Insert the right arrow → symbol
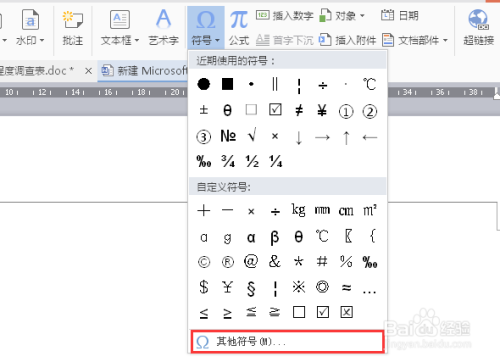This screenshot has width=500, height=362. point(322,137)
